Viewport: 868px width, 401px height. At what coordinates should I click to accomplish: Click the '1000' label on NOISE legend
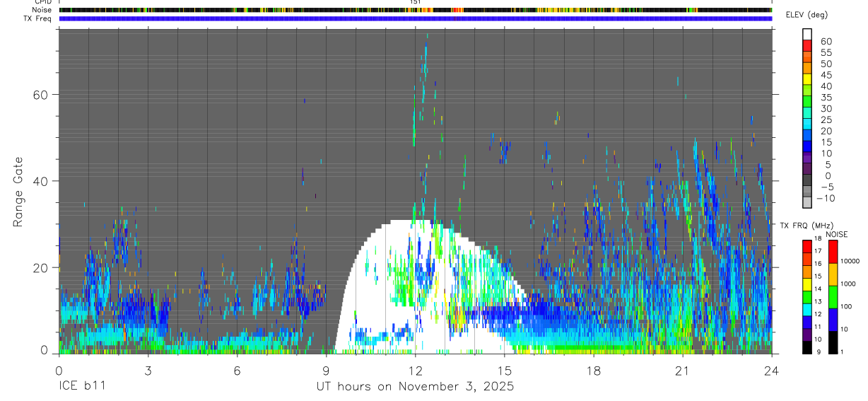(848, 284)
